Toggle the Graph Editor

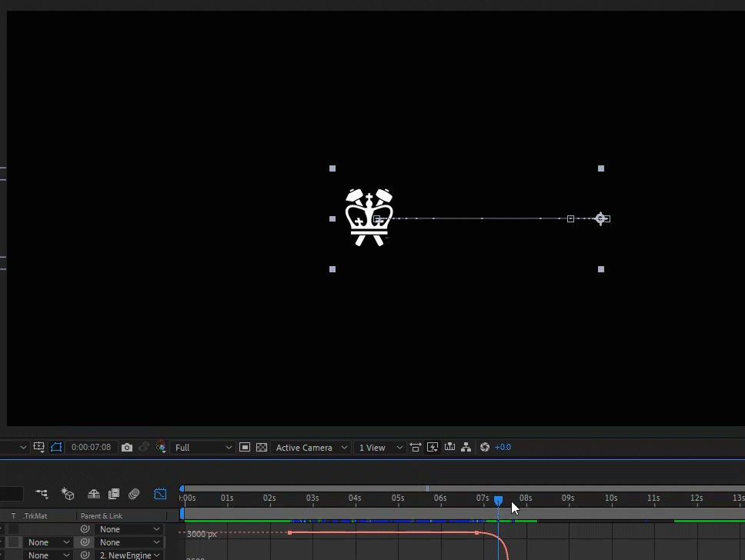160,494
